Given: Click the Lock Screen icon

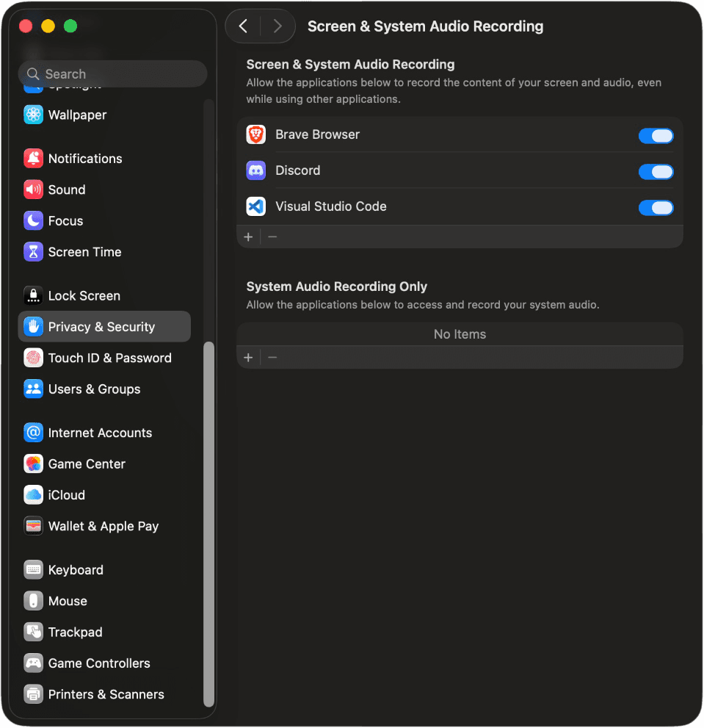Looking at the screenshot, I should [34, 295].
